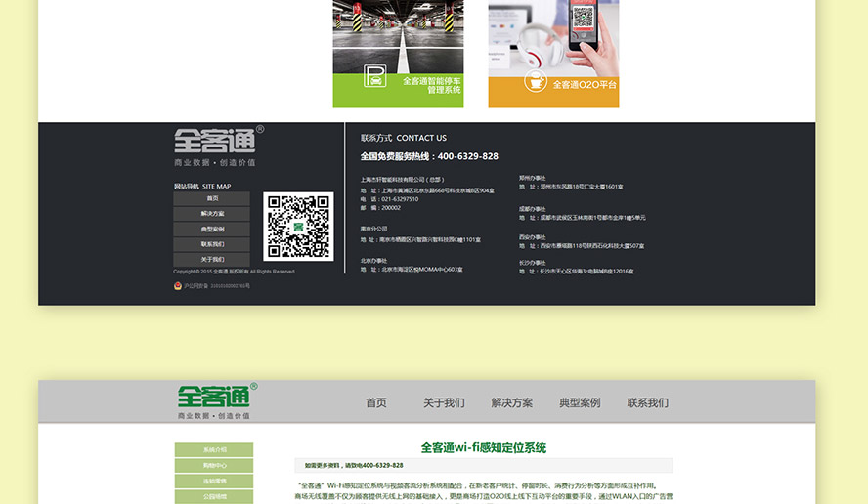Select 系统介绍 in the green sidebar

coord(214,450)
